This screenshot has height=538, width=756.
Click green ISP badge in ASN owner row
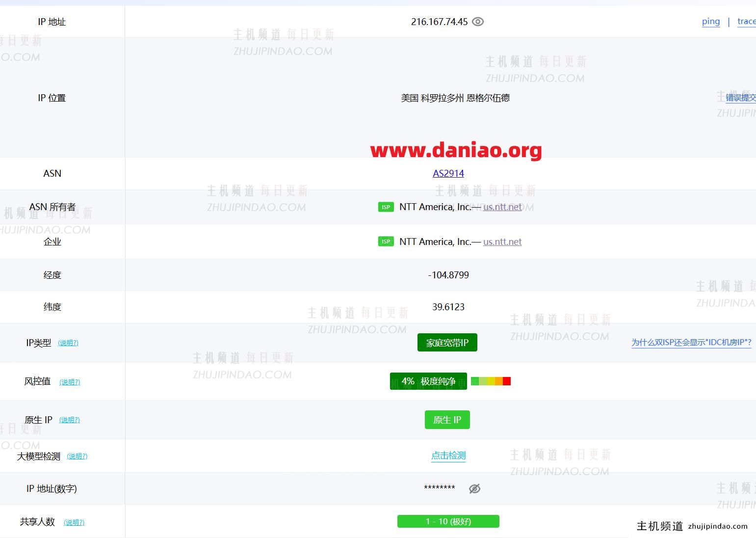point(386,207)
